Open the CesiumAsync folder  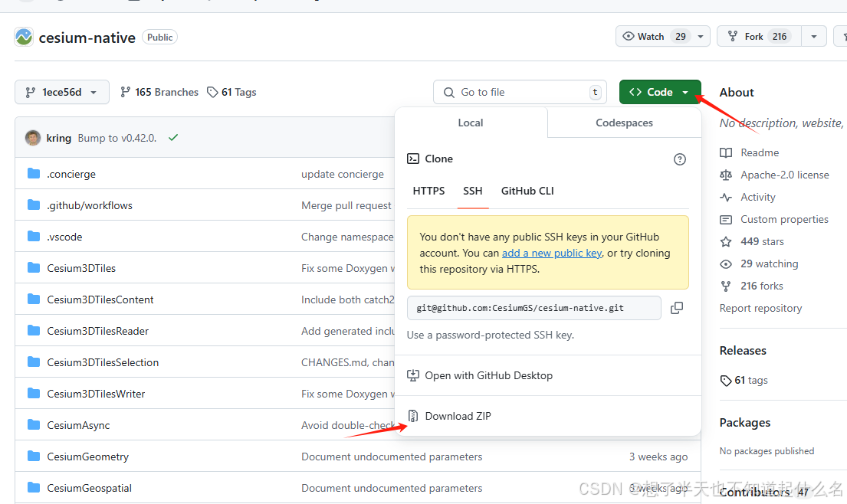pos(78,425)
